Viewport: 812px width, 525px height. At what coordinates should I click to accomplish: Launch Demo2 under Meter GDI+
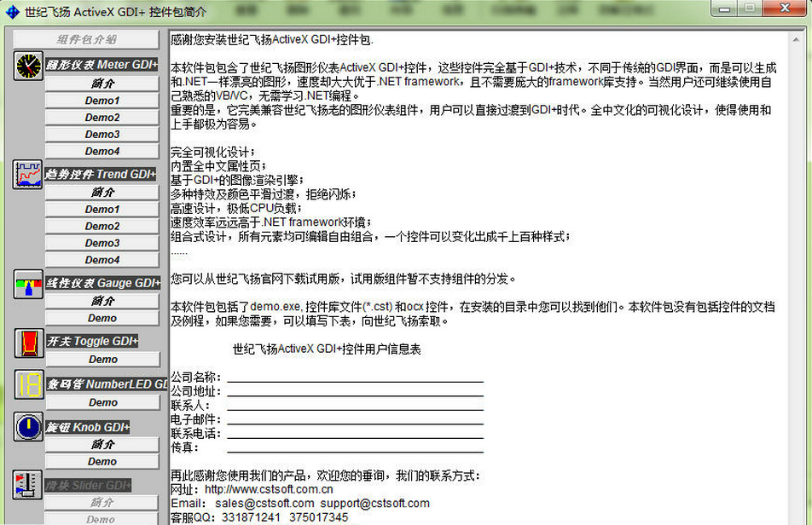(x=102, y=118)
